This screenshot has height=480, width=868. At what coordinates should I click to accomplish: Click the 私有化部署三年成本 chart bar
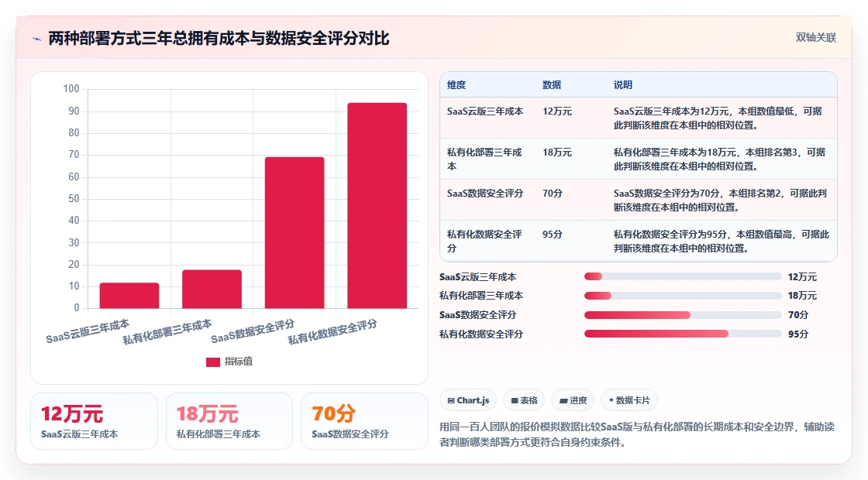212,289
